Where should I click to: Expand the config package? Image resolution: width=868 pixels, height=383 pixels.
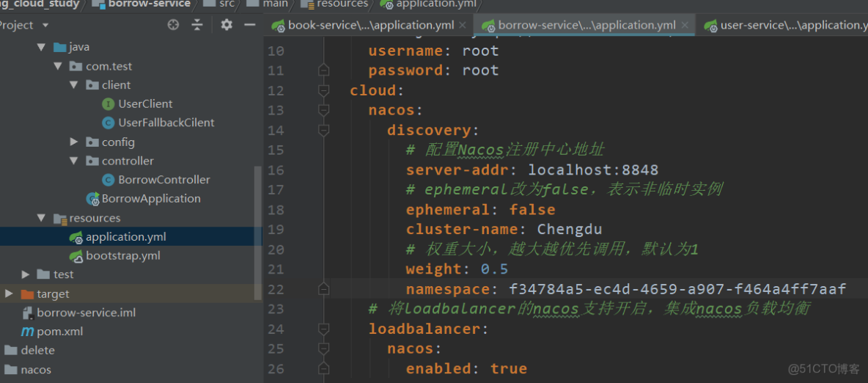point(73,142)
